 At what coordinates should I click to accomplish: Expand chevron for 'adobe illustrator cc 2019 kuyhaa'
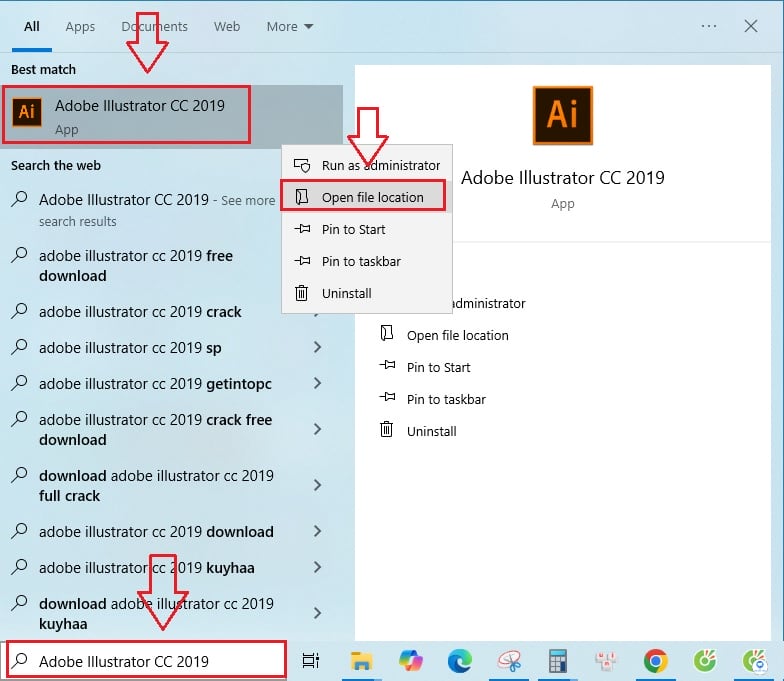point(317,567)
